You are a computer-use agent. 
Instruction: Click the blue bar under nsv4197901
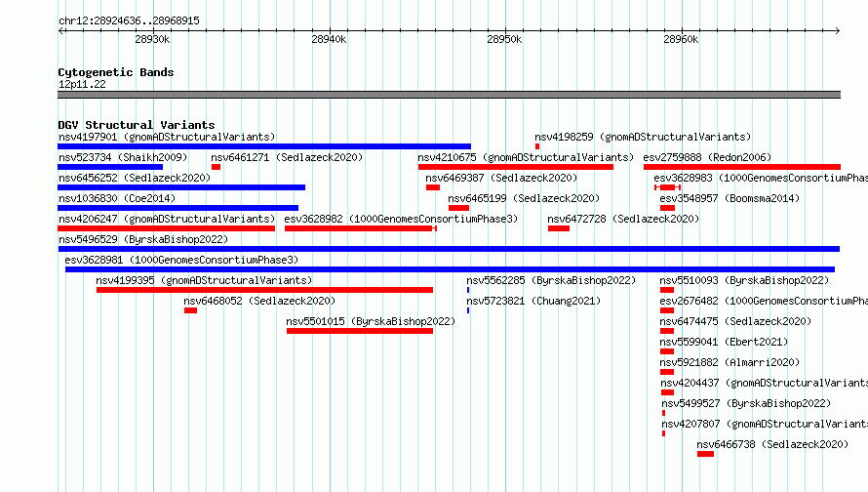pyautogui.click(x=264, y=146)
